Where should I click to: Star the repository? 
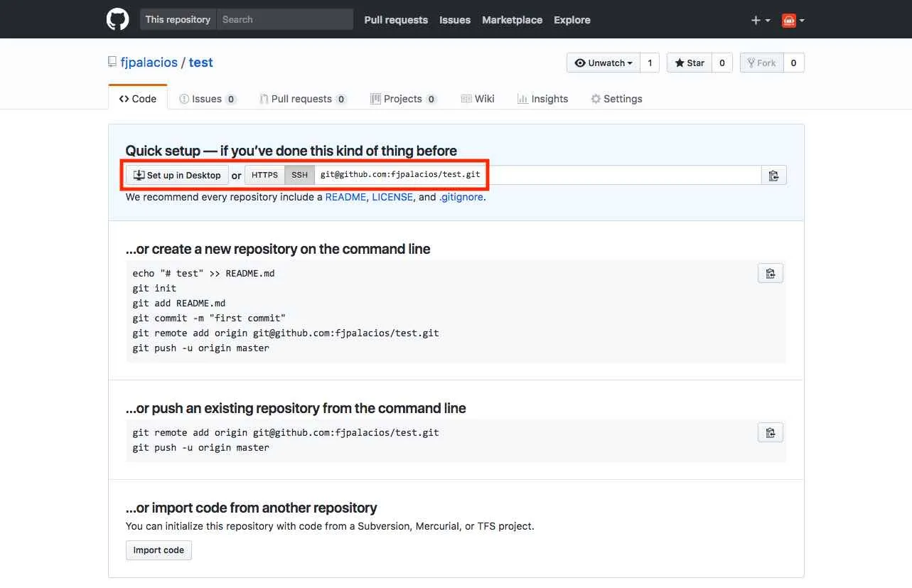pos(690,63)
